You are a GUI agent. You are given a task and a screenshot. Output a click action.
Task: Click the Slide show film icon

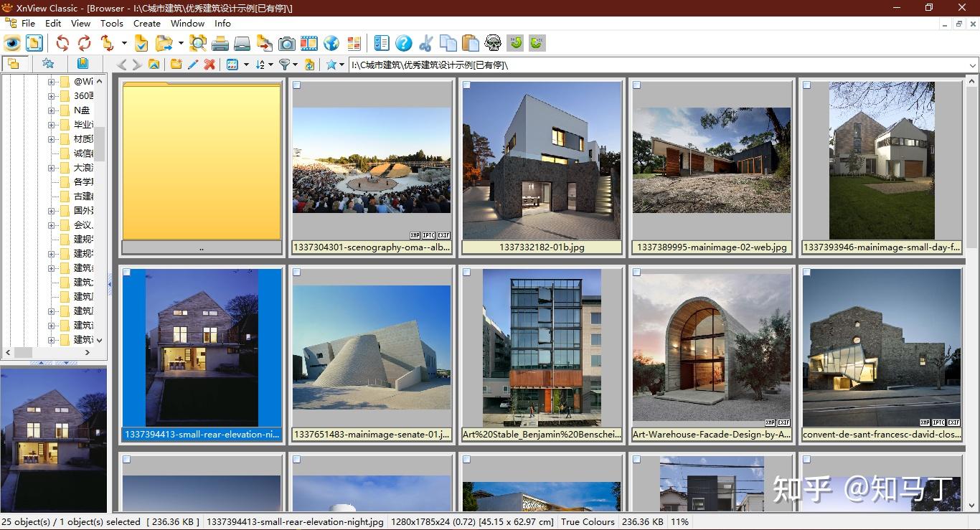[309, 43]
